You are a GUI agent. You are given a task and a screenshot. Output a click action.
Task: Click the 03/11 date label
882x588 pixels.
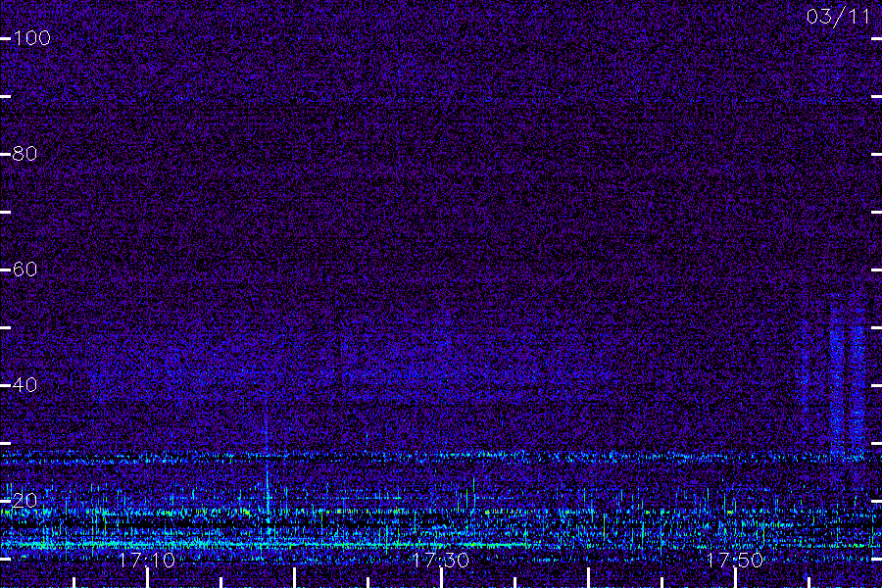838,17
